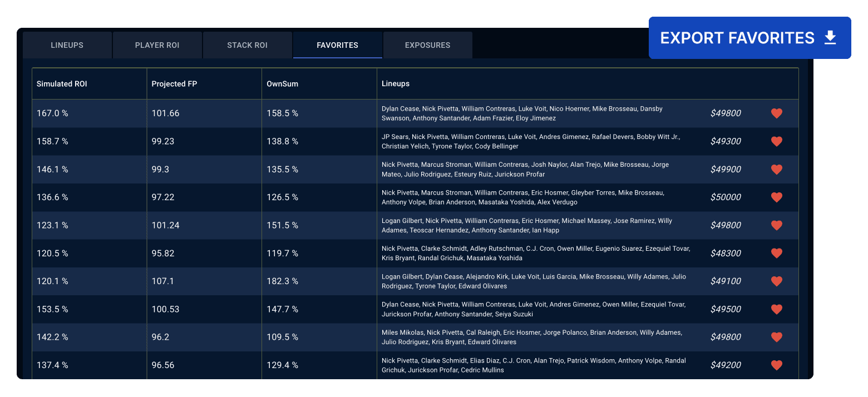
Task: Click the 136.6 % ROI value
Action: pyautogui.click(x=52, y=197)
